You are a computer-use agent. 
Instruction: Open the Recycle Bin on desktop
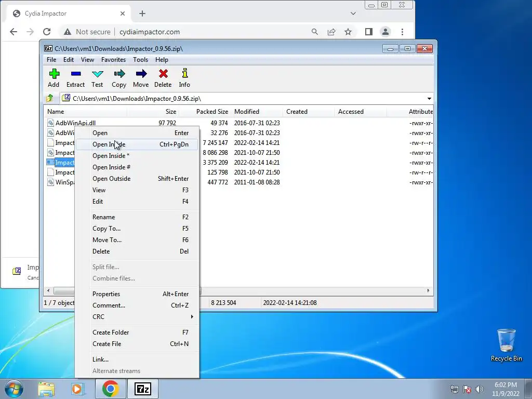(506, 345)
